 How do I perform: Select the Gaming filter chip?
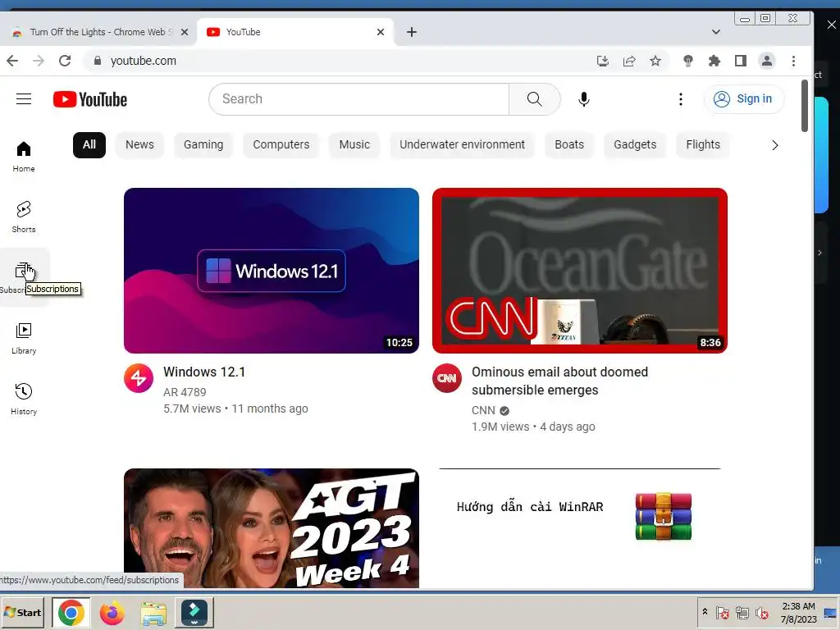click(x=203, y=145)
